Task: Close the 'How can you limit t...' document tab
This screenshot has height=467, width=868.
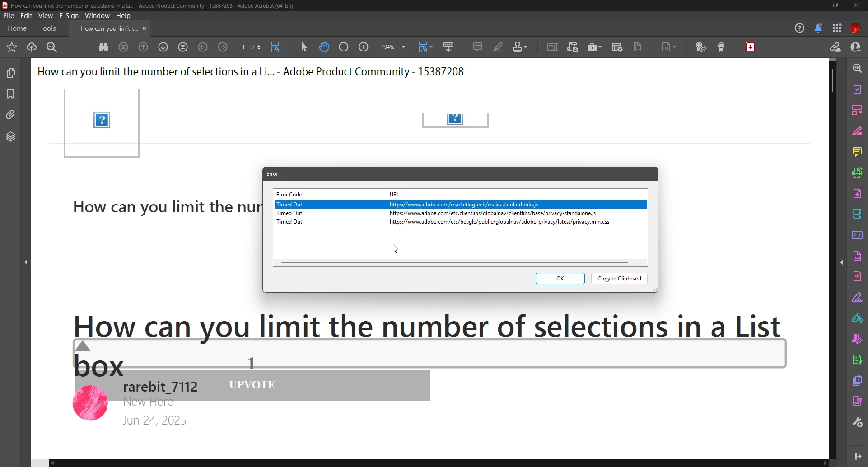Action: [145, 28]
